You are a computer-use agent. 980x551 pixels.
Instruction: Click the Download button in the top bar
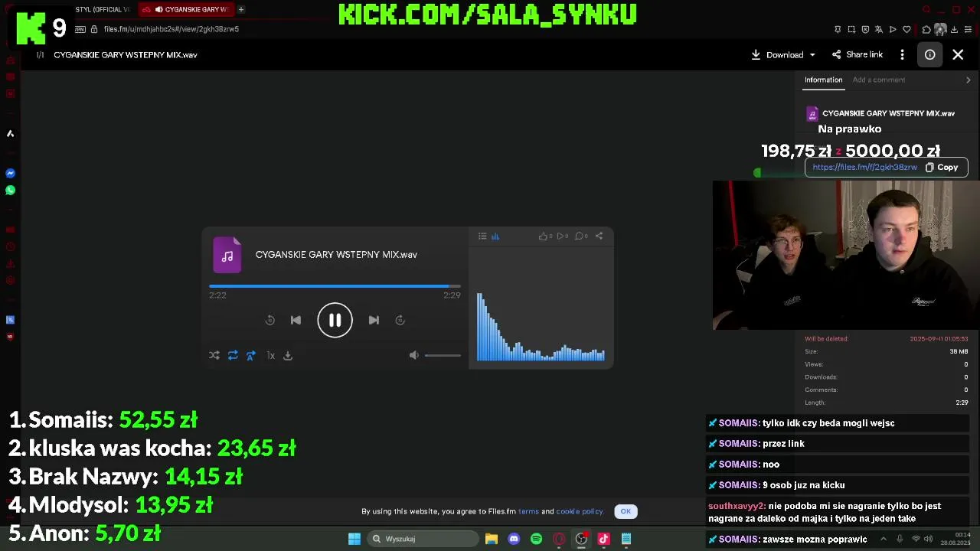pos(778,55)
